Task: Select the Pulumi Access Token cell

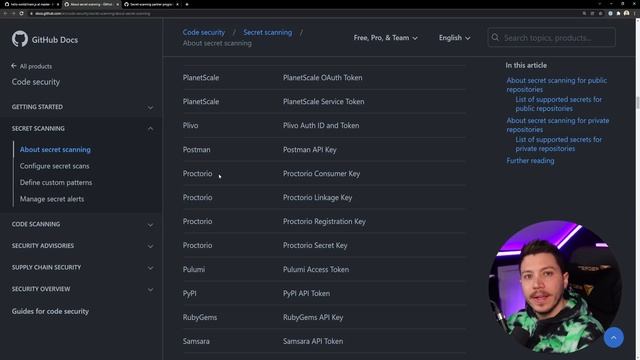Action: click(x=316, y=269)
